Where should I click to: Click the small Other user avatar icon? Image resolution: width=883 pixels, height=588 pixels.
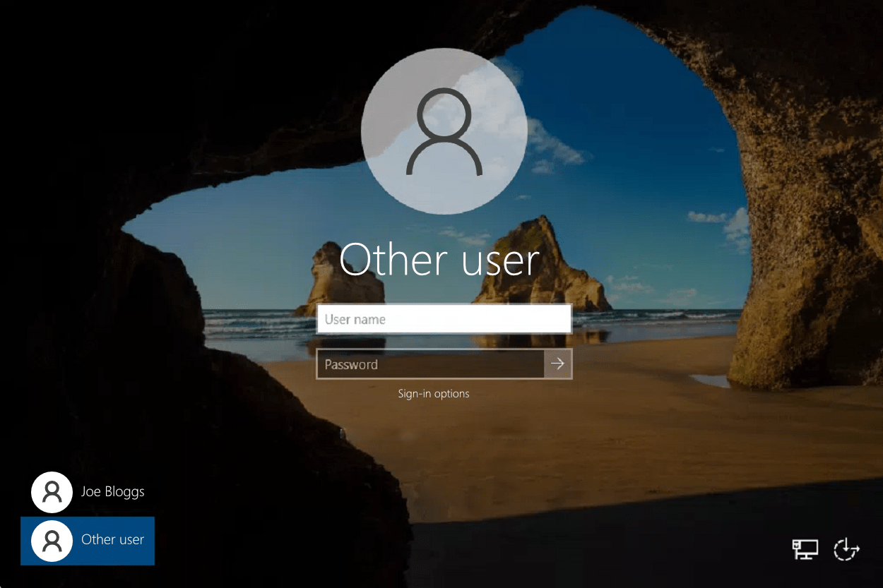pyautogui.click(x=52, y=541)
